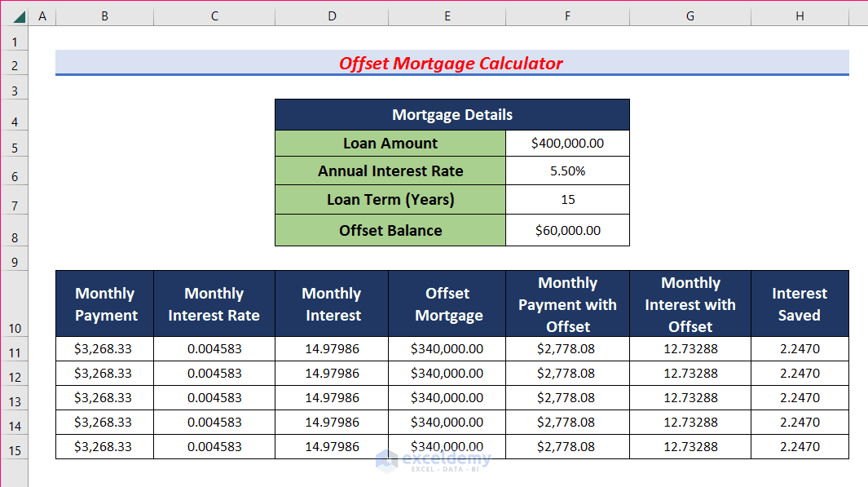This screenshot has width=868, height=487.
Task: Select 2.2470 in row 15
Action: click(800, 446)
